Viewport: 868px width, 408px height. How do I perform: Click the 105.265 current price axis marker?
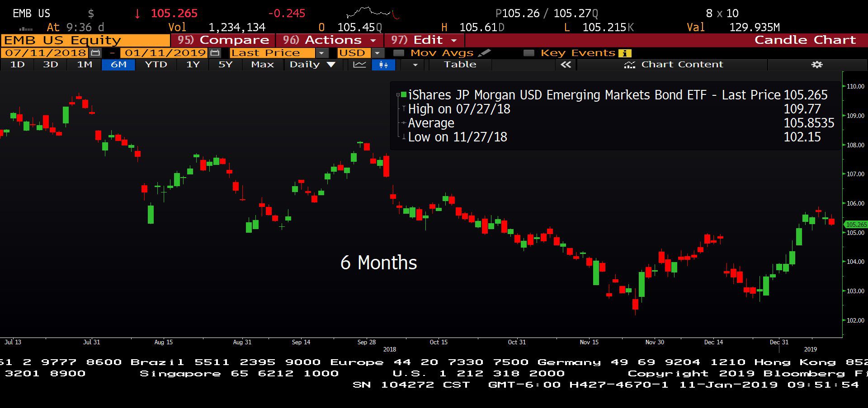coord(856,224)
